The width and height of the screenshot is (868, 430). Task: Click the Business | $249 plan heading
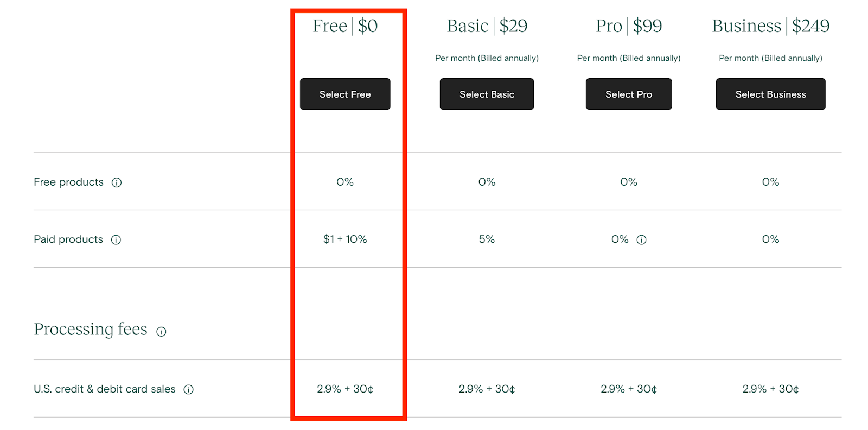tap(771, 26)
